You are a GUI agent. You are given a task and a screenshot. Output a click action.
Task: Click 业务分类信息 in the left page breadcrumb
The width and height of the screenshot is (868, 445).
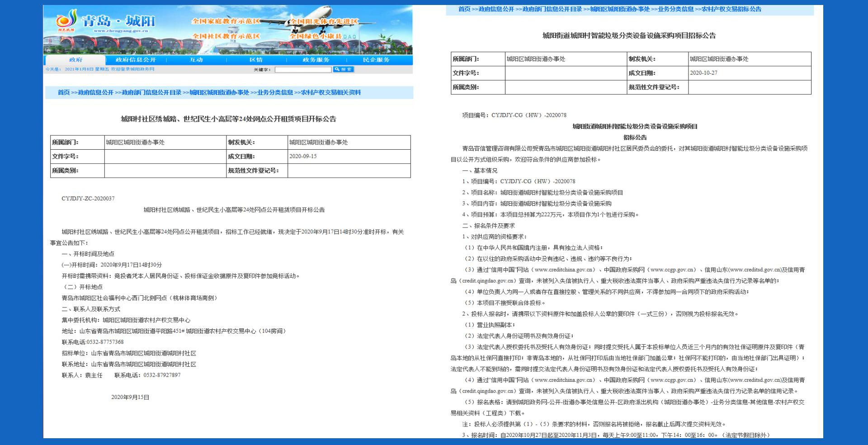click(x=275, y=92)
